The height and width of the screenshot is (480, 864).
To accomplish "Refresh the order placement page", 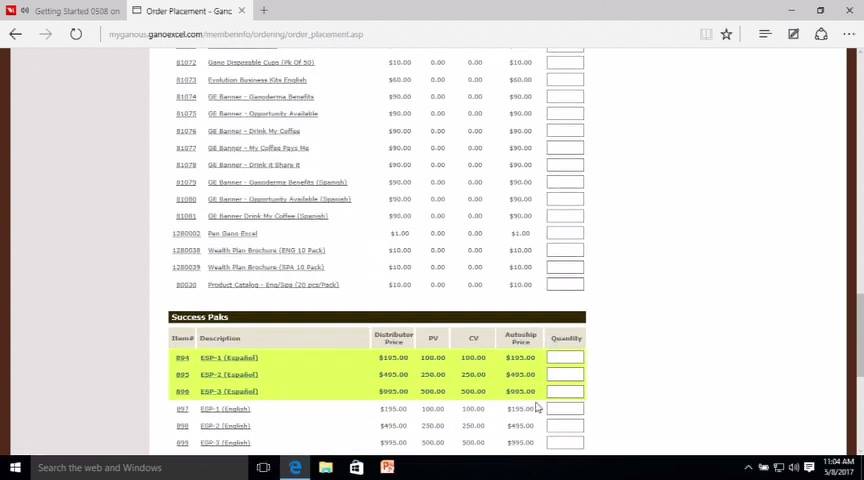I will pos(75,34).
